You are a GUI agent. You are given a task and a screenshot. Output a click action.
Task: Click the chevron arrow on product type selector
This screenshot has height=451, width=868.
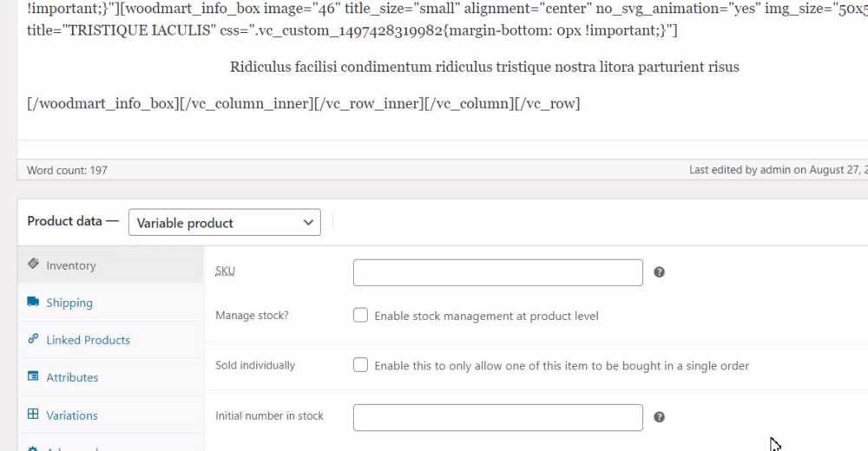click(308, 223)
